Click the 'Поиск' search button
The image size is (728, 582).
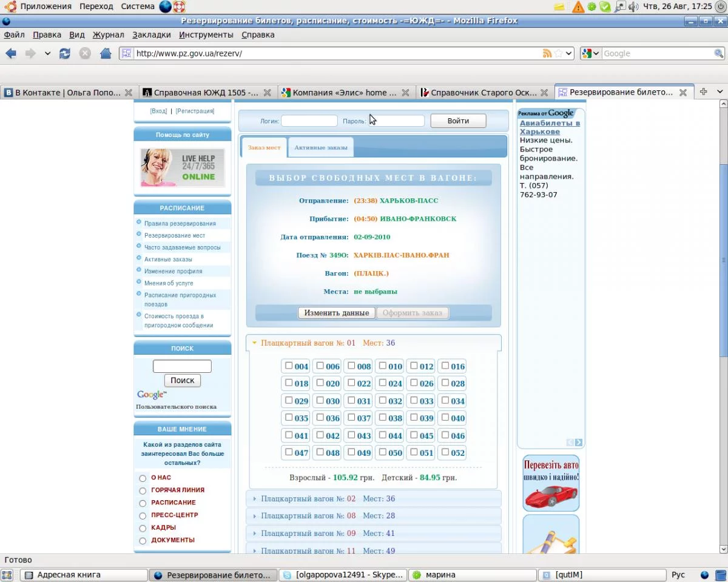(x=183, y=380)
